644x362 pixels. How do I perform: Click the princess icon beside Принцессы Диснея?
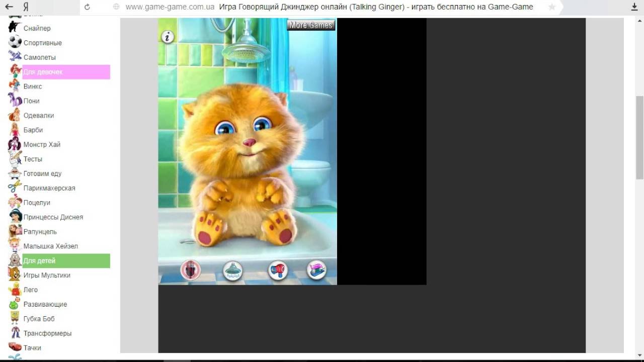tap(15, 217)
